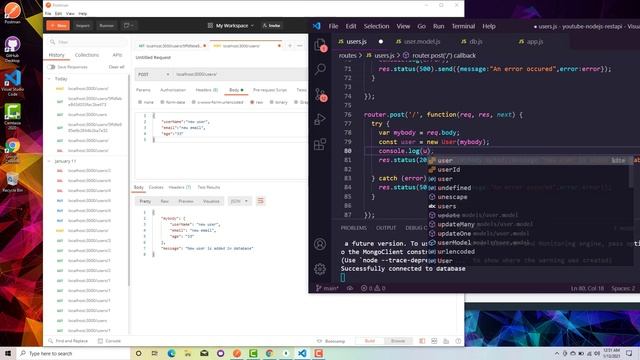Show hidden icons in system tray

tap(557, 353)
